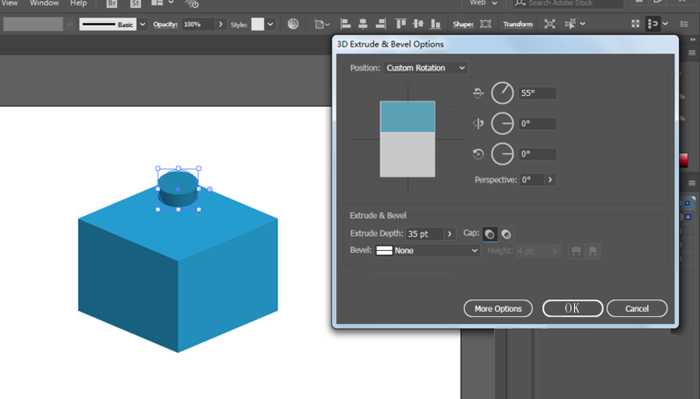Open the Style swatch dropdown
700x399 pixels.
(x=270, y=24)
